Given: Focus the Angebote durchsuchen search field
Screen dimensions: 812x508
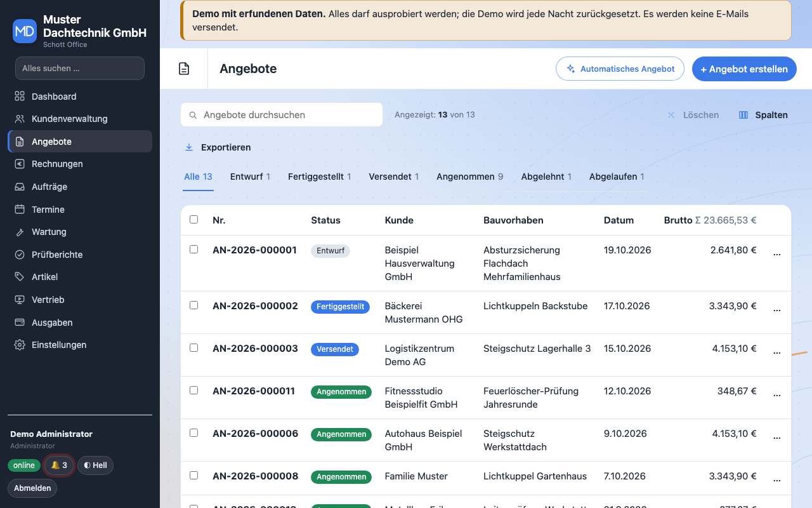Looking at the screenshot, I should [x=282, y=115].
